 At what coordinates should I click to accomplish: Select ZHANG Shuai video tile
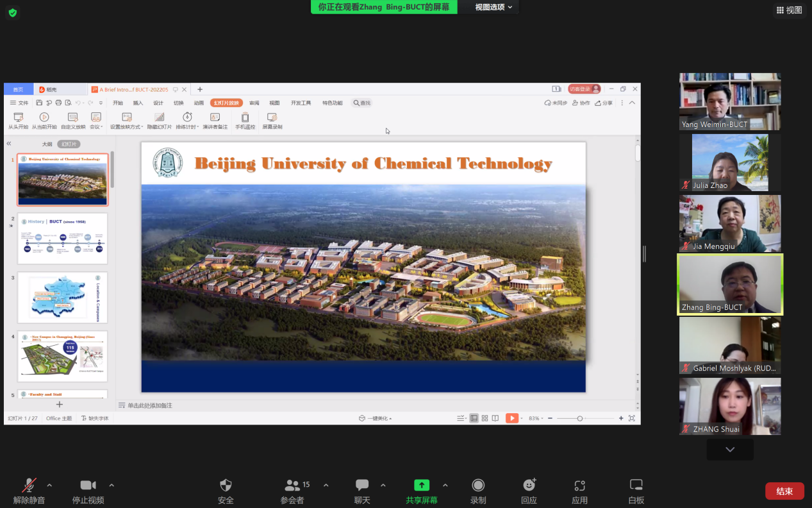coord(730,407)
